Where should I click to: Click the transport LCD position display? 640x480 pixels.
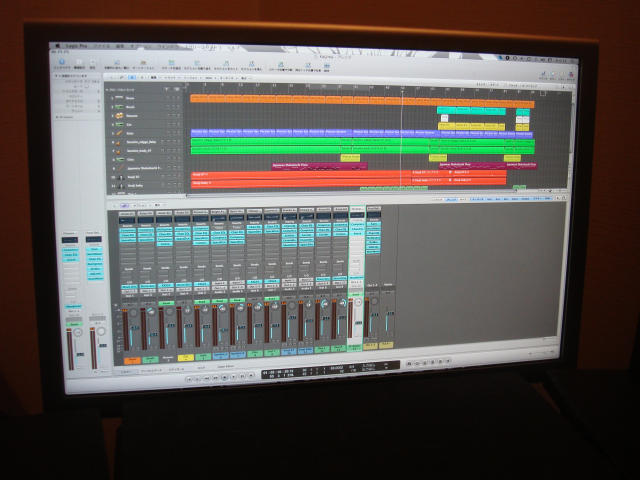coord(278,373)
